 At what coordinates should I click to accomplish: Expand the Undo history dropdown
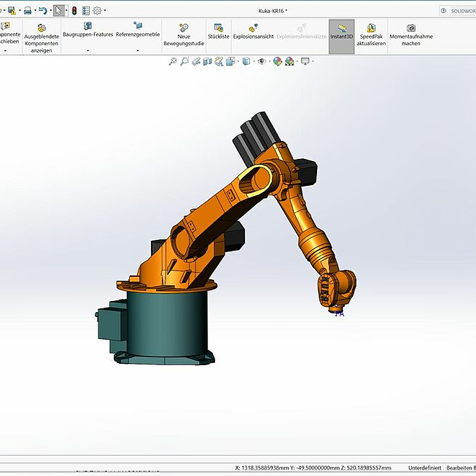(x=50, y=11)
